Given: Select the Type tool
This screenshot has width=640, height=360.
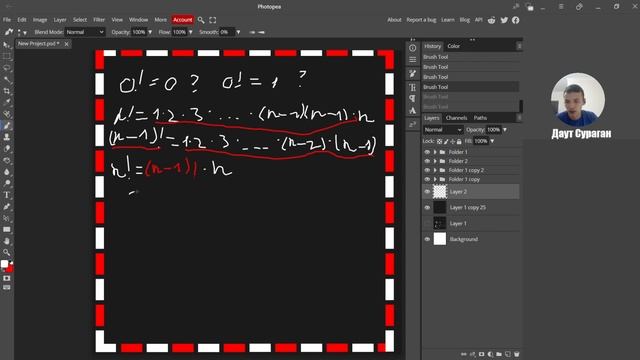Looking at the screenshot, I should 7,195.
